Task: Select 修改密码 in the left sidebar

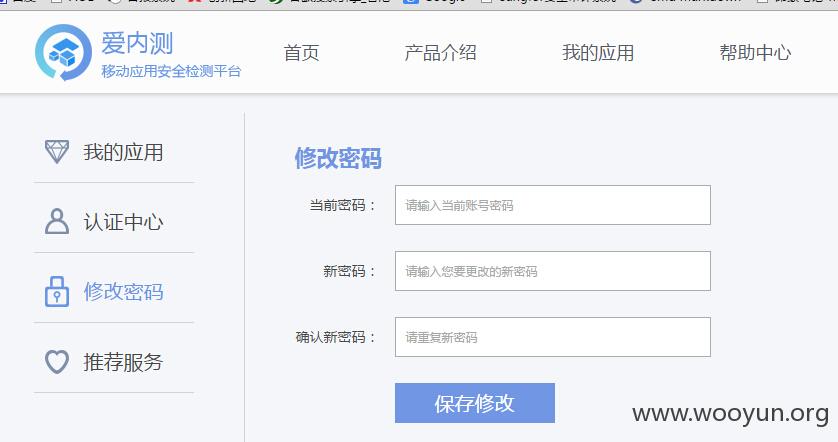Action: pyautogui.click(x=123, y=292)
